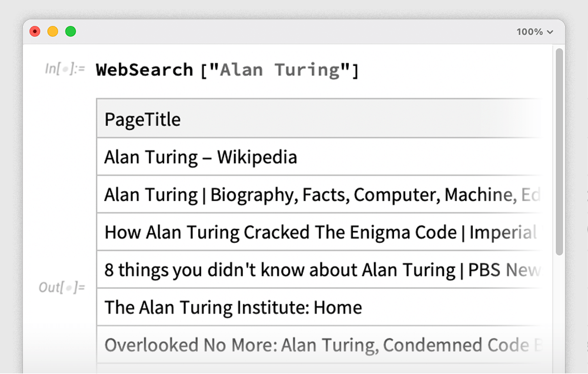Select "The Alan Turing Institute: Home" row

point(233,307)
